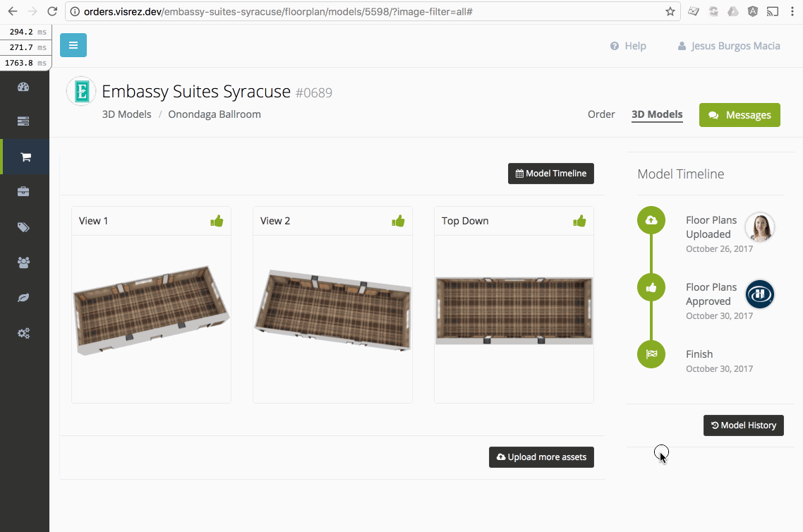Image resolution: width=803 pixels, height=532 pixels.
Task: Click the site info icon in address bar
Action: [75, 11]
